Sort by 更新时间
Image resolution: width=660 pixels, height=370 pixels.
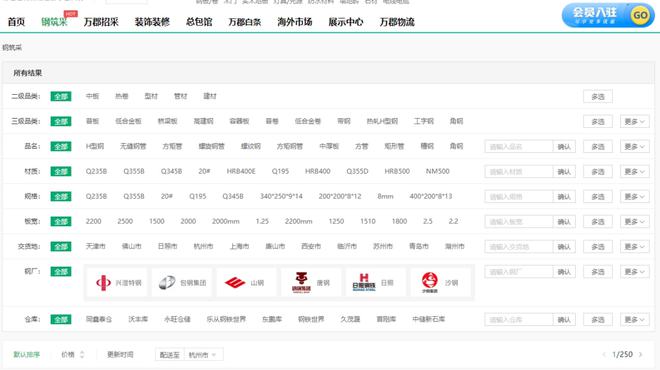(120, 354)
